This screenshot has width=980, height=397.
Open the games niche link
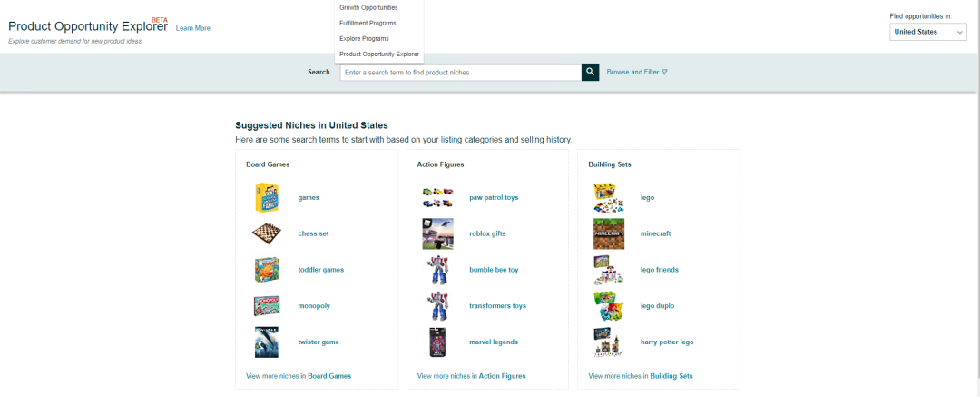(309, 197)
